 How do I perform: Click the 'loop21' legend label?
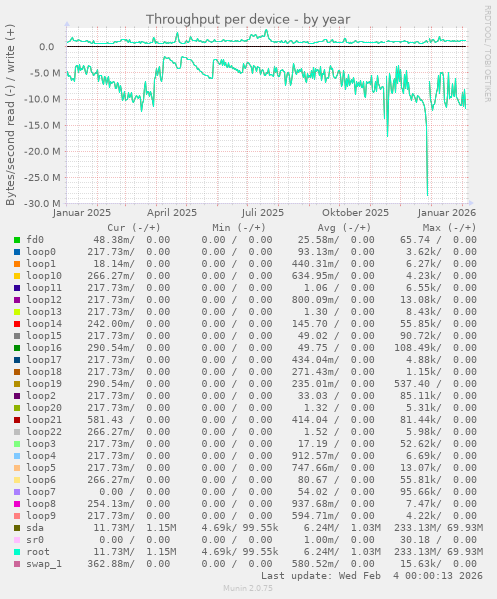pyautogui.click(x=44, y=420)
